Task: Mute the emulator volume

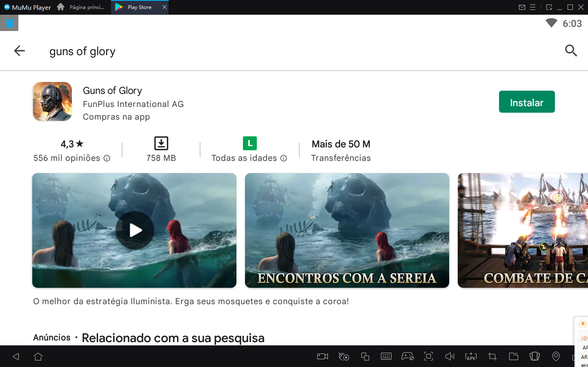Action: 450,356
